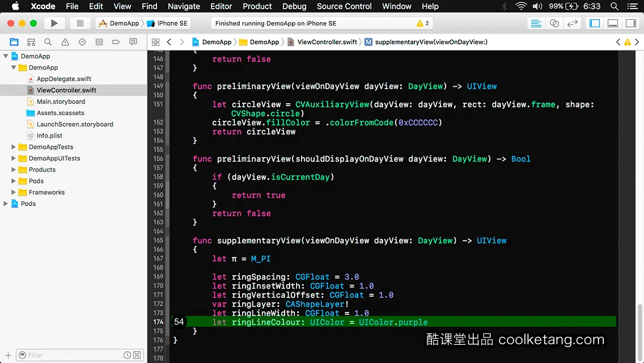Toggle source-control status filter icon
The width and height of the screenshot is (644, 363).
[x=137, y=355]
